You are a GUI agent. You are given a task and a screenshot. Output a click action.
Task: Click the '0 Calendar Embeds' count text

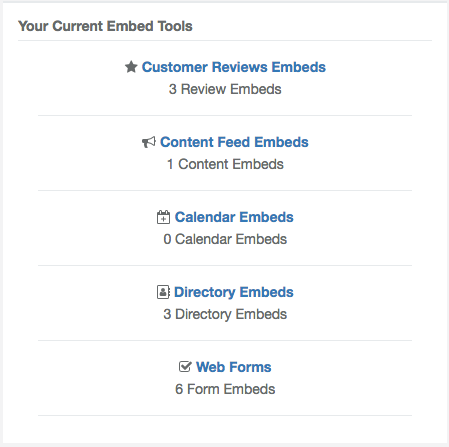pos(225,239)
